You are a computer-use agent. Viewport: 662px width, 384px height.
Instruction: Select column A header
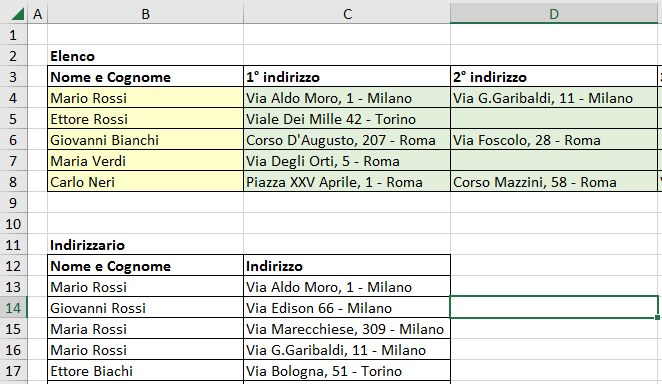pyautogui.click(x=38, y=14)
